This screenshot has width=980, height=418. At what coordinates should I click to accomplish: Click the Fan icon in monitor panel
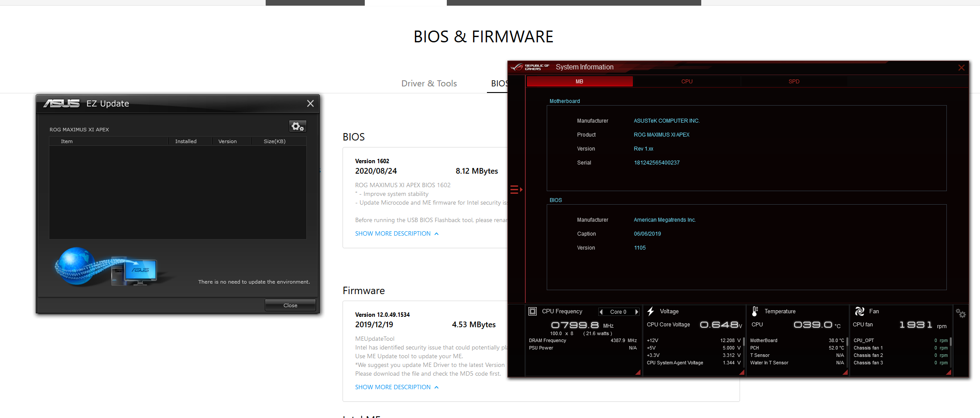(x=860, y=311)
